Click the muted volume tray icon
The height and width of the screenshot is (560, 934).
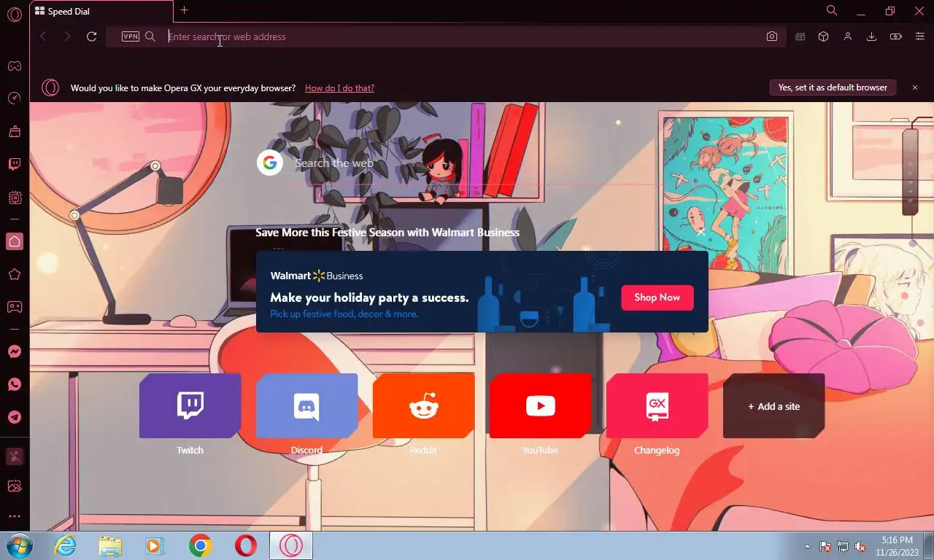coord(860,546)
